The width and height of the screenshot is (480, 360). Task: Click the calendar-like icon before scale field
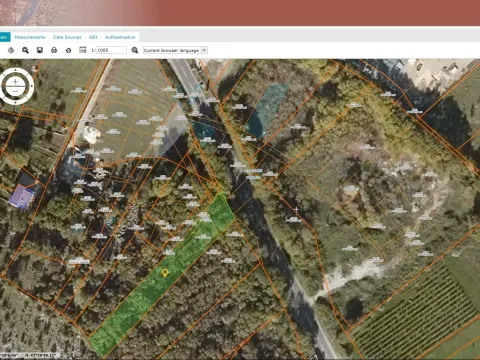pyautogui.click(x=83, y=50)
